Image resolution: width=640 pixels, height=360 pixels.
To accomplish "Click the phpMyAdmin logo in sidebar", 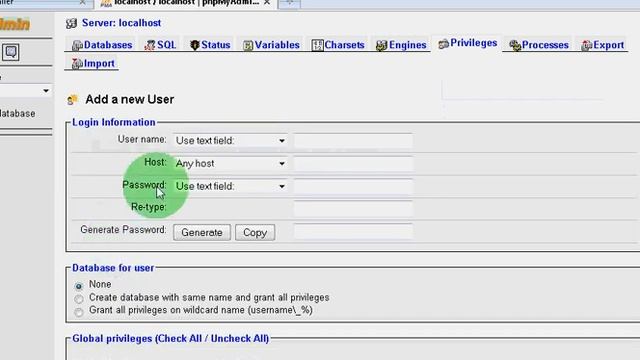I will (x=15, y=24).
